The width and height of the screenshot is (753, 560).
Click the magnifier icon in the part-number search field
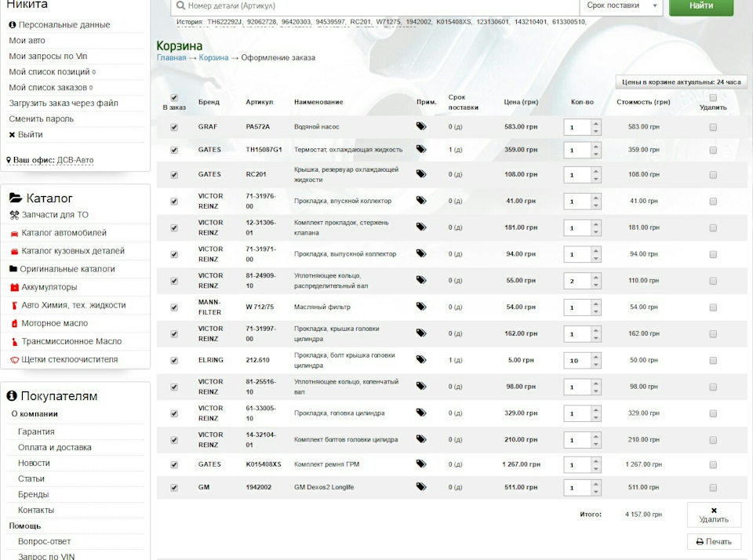pyautogui.click(x=180, y=5)
